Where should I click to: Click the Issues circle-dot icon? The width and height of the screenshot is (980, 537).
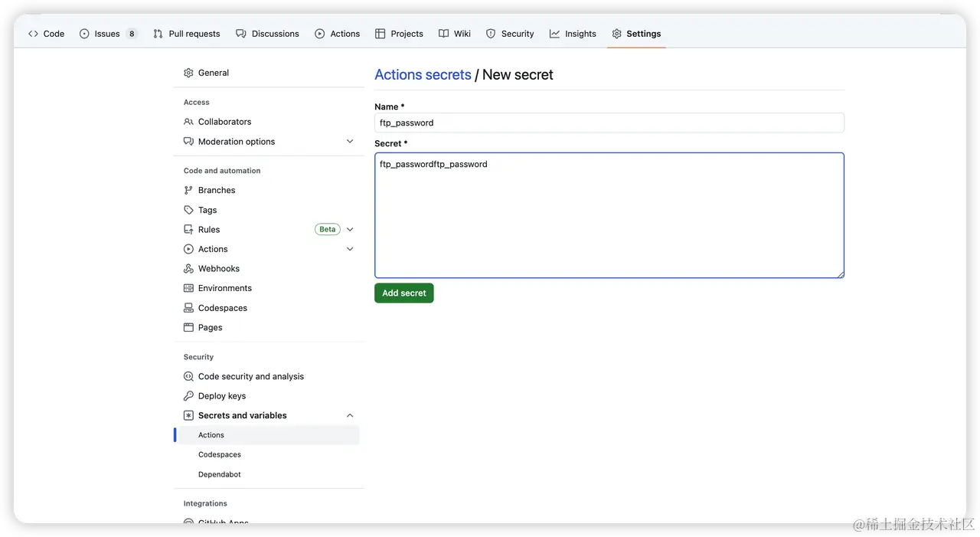(x=84, y=34)
